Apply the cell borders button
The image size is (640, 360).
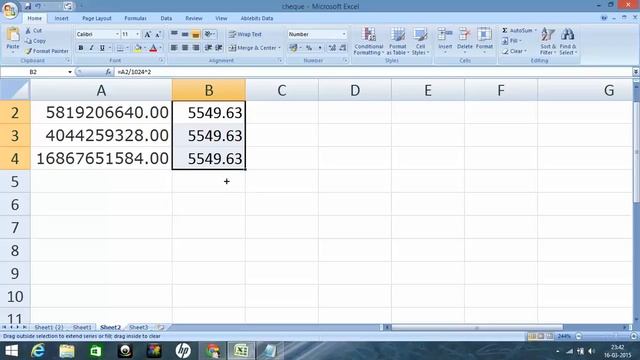(x=120, y=48)
